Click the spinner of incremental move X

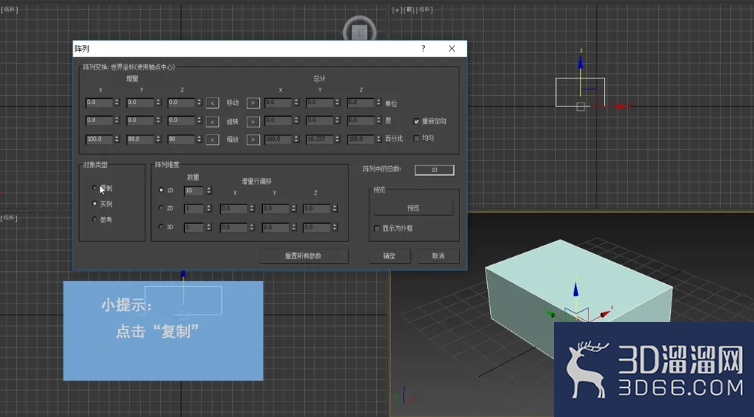(117, 103)
